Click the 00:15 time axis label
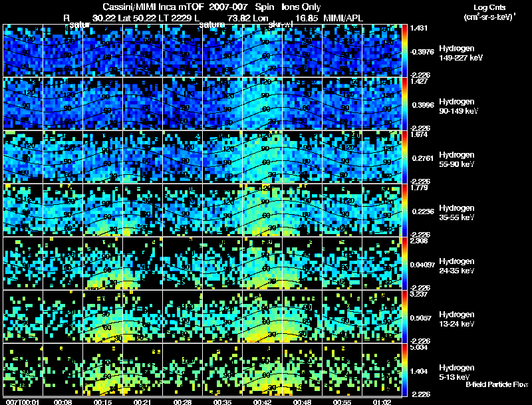532x405 pixels. pyautogui.click(x=102, y=402)
